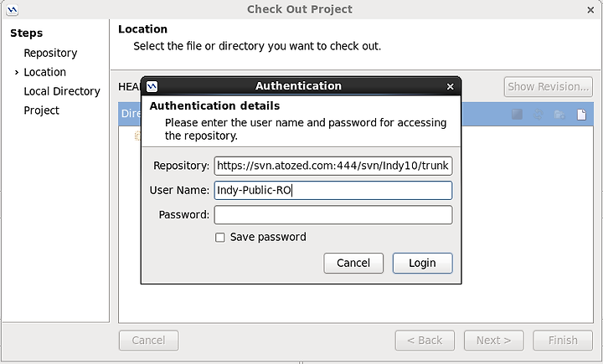The height and width of the screenshot is (364, 603).
Task: Click the application icon in Authentication title bar
Action: coord(152,86)
